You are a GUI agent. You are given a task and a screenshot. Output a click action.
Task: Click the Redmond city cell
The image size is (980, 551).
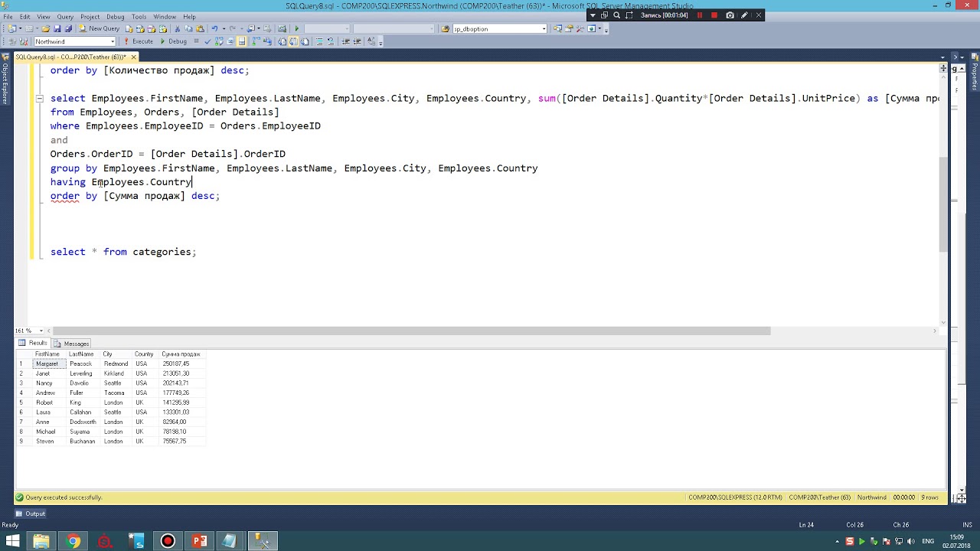point(116,364)
